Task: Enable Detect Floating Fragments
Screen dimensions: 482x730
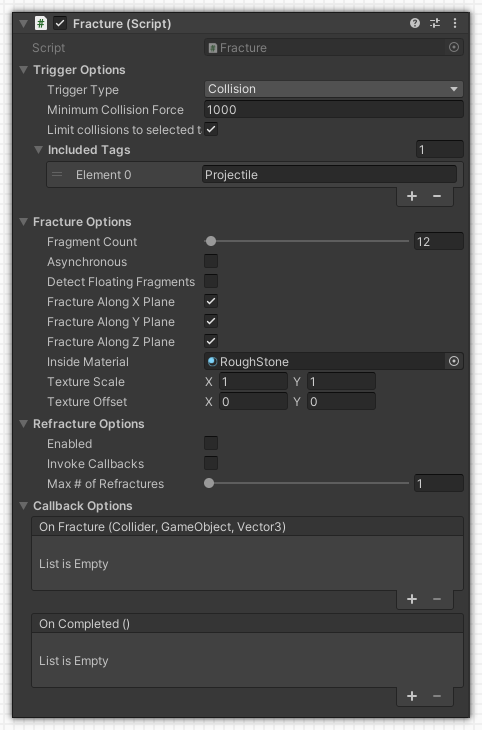Action: (x=211, y=281)
